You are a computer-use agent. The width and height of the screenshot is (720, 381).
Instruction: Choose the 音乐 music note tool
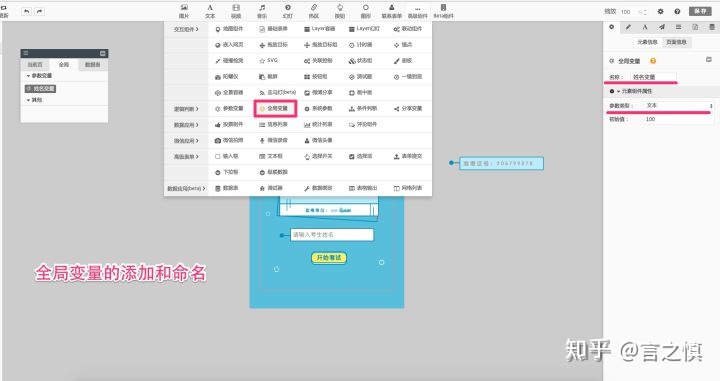[262, 11]
